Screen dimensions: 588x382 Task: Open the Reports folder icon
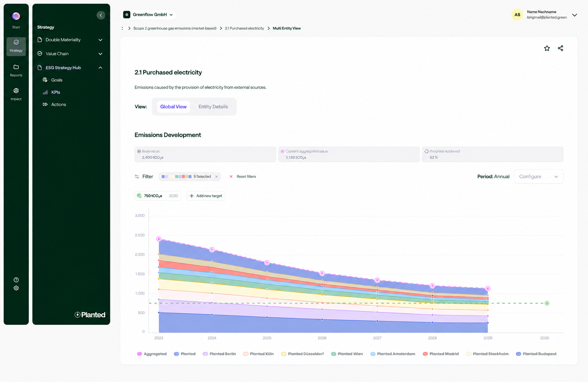(16, 67)
